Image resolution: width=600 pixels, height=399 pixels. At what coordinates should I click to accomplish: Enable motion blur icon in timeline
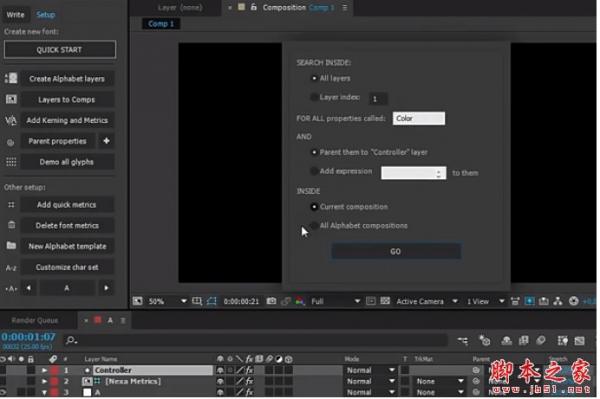tap(541, 340)
